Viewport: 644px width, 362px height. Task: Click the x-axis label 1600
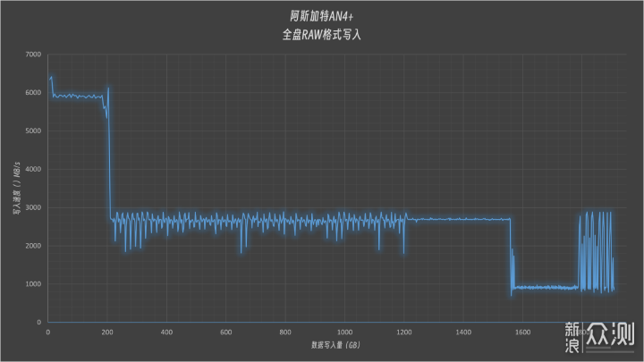point(523,333)
